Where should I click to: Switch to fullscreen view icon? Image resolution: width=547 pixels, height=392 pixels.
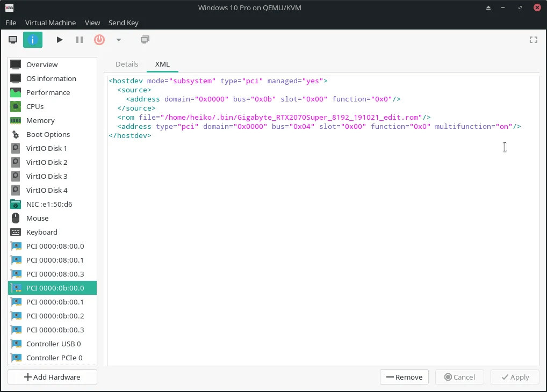534,40
